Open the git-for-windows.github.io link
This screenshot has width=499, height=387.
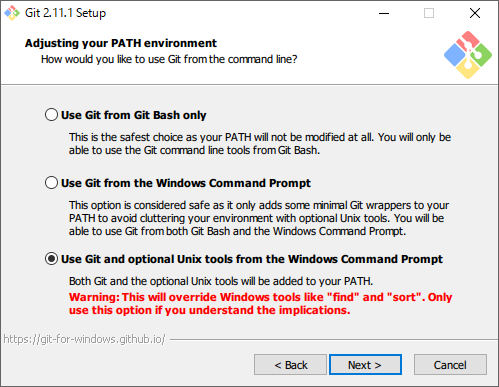[84, 339]
